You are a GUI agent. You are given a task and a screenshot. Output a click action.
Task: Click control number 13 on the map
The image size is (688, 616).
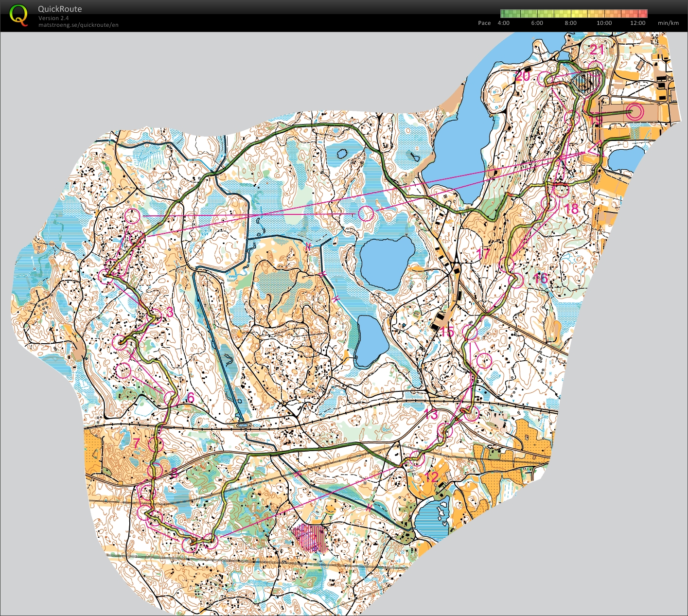click(431, 415)
